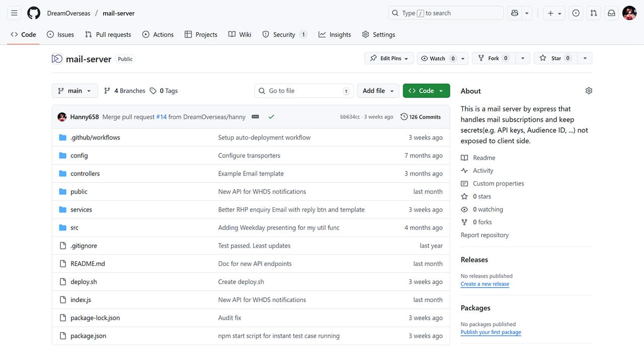Open the Insights tab
The image size is (644, 351).
pyautogui.click(x=335, y=35)
